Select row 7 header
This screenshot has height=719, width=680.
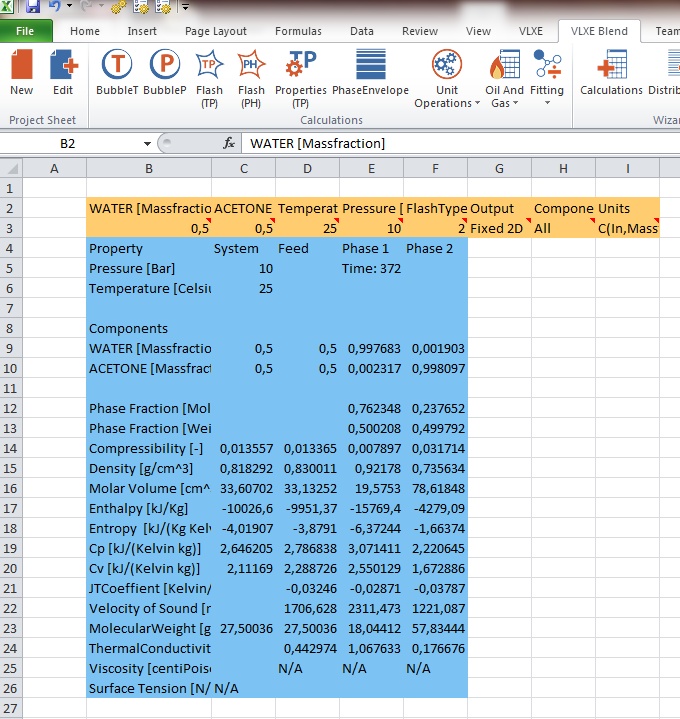pyautogui.click(x=11, y=308)
